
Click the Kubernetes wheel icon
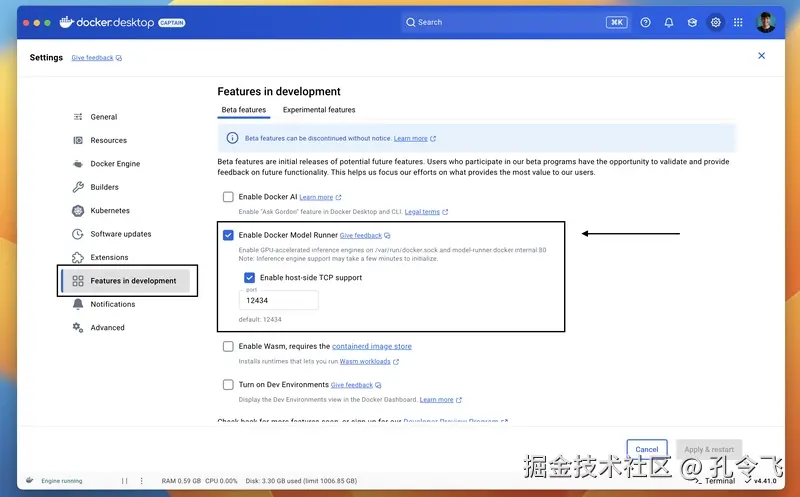click(x=78, y=210)
